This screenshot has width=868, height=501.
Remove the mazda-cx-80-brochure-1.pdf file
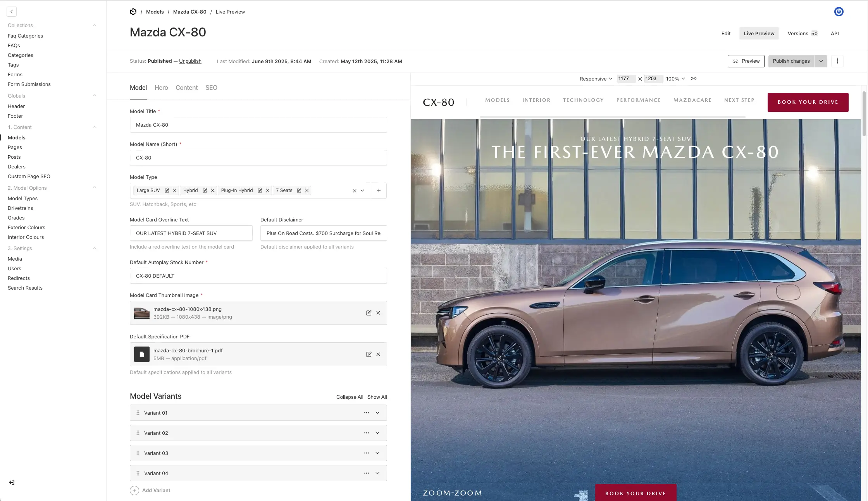click(378, 354)
